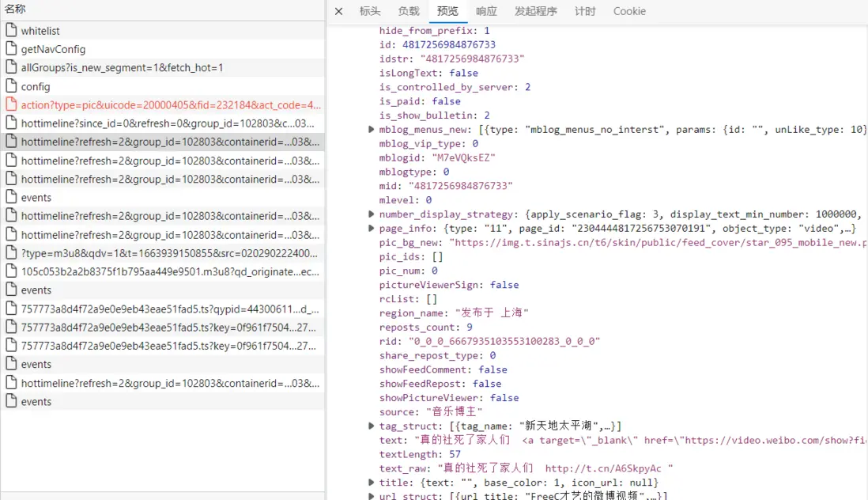Select the allGroups?is_new_segment=1&fetch_hot=1 request
This screenshot has height=500, width=868.
pos(163,67)
